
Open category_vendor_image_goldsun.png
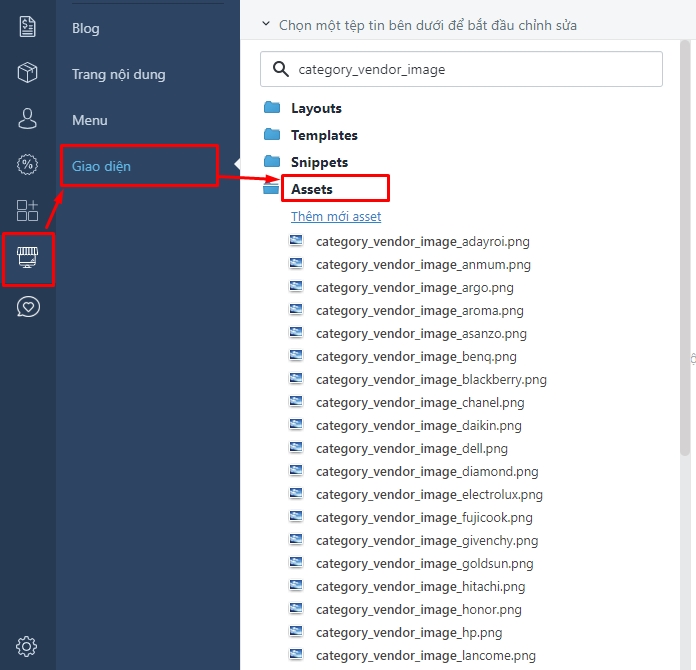pyautogui.click(x=425, y=564)
